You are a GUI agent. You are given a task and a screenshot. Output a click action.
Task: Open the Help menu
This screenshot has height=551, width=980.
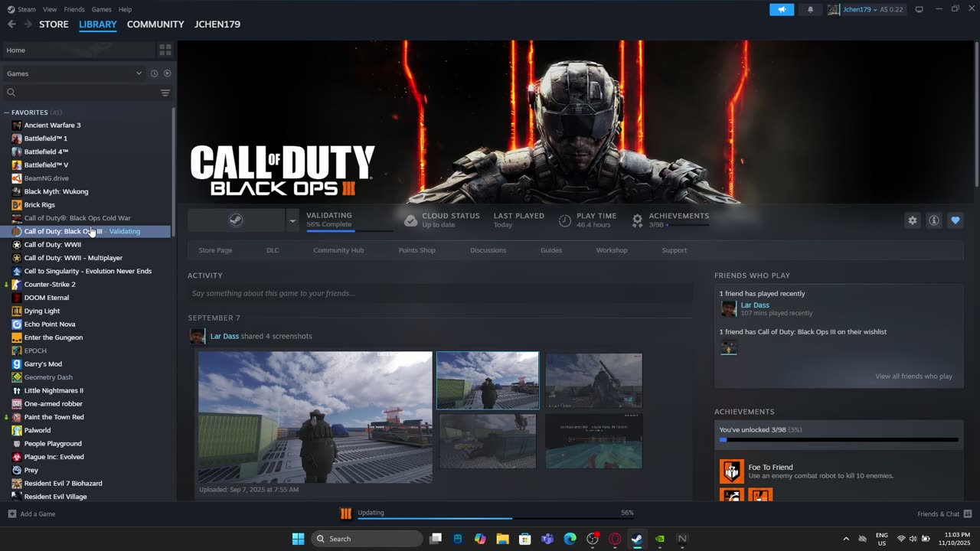coord(125,9)
